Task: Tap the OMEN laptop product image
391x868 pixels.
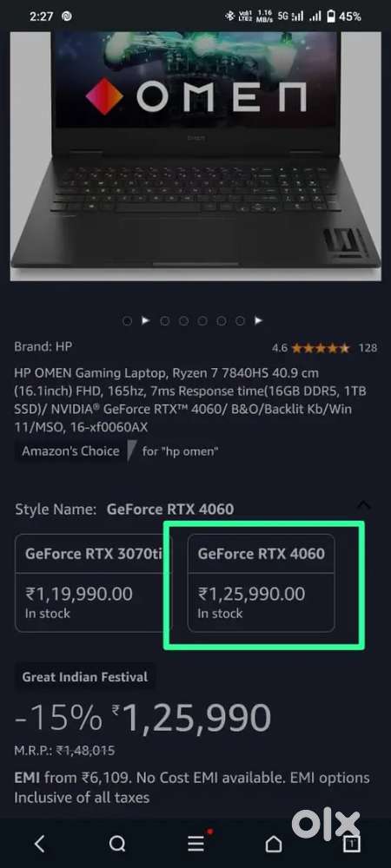Action: tap(195, 156)
